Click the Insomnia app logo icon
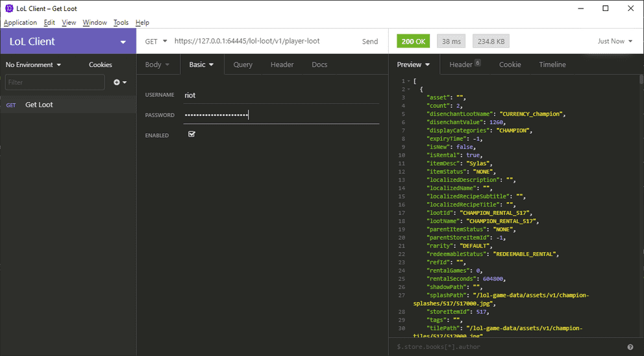The height and width of the screenshot is (356, 644). pyautogui.click(x=9, y=8)
